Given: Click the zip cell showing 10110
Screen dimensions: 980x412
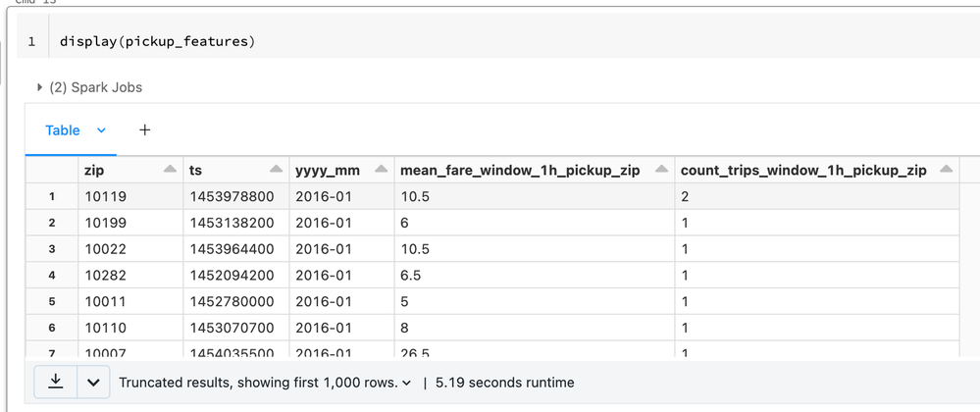Looking at the screenshot, I should pos(106,329).
